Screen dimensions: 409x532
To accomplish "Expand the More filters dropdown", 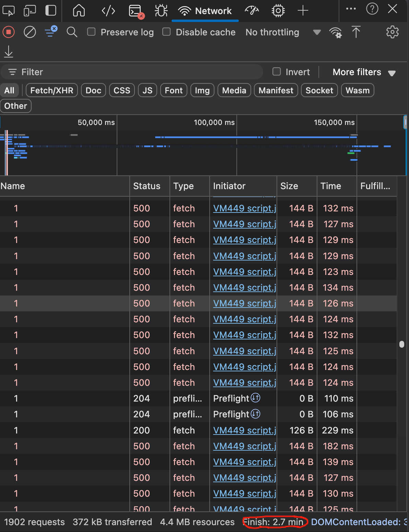I will pos(364,72).
